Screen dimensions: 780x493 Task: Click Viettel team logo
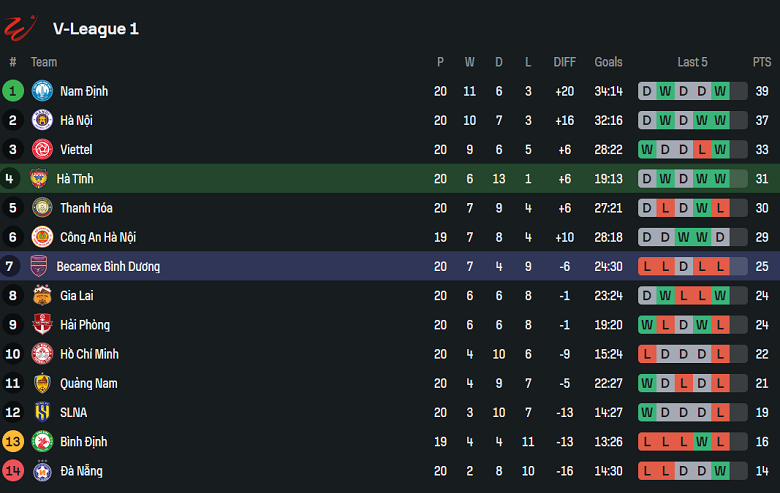coord(42,150)
